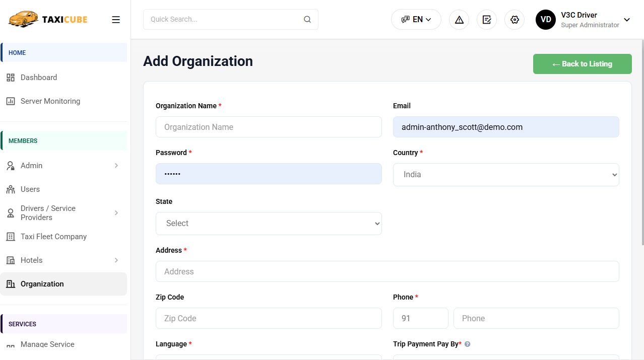Select Organization in the sidebar
Image resolution: width=644 pixels, height=360 pixels.
(x=63, y=284)
